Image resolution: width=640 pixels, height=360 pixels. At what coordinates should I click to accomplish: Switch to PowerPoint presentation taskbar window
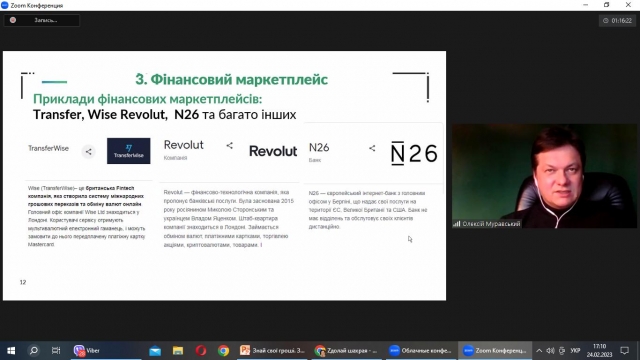click(x=272, y=351)
